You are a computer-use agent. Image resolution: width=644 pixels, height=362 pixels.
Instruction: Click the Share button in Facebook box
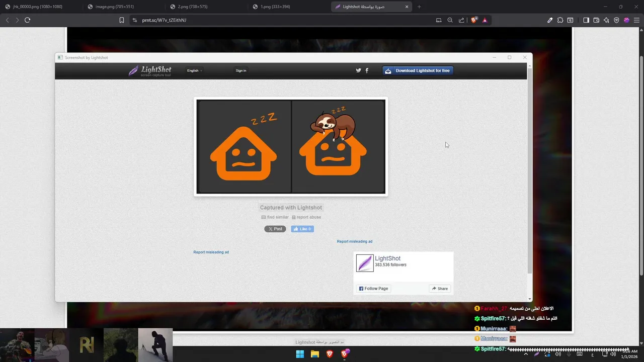(x=440, y=289)
